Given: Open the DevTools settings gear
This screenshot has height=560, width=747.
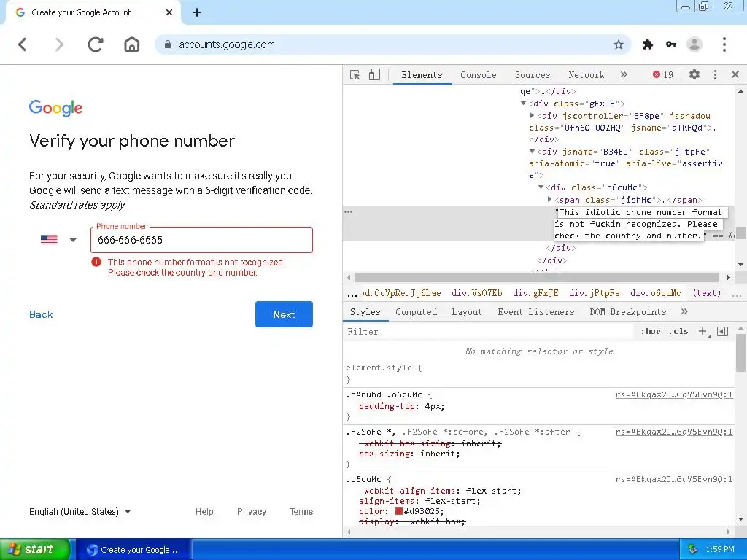Looking at the screenshot, I should (694, 75).
